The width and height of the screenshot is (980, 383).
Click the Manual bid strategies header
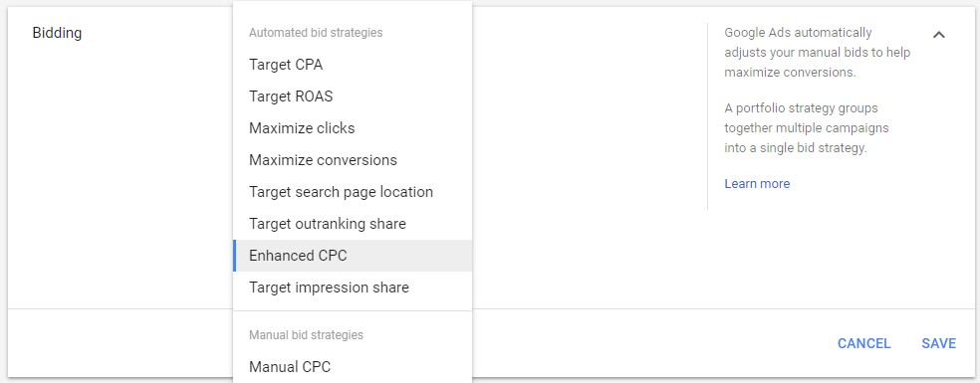[306, 335]
